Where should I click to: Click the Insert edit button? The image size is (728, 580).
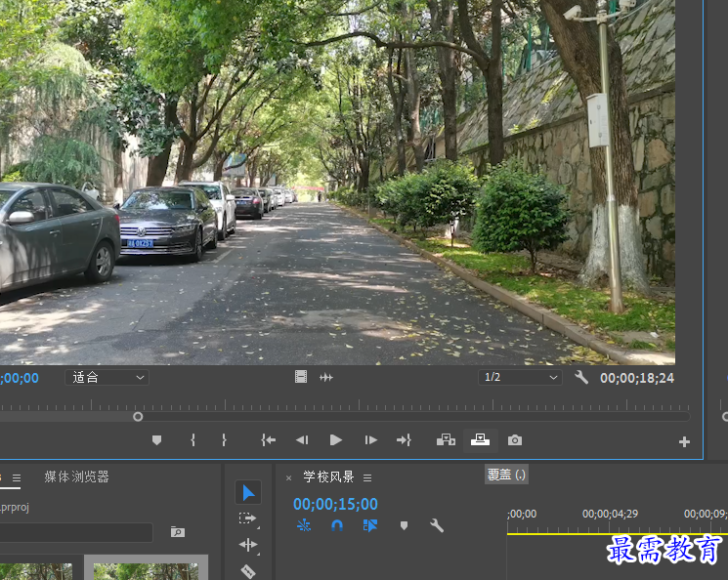446,439
